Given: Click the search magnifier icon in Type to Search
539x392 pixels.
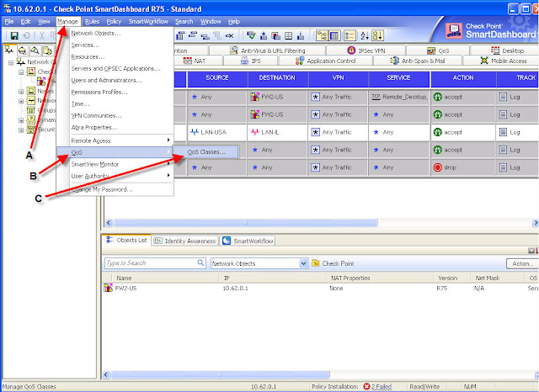Looking at the screenshot, I should tap(200, 263).
